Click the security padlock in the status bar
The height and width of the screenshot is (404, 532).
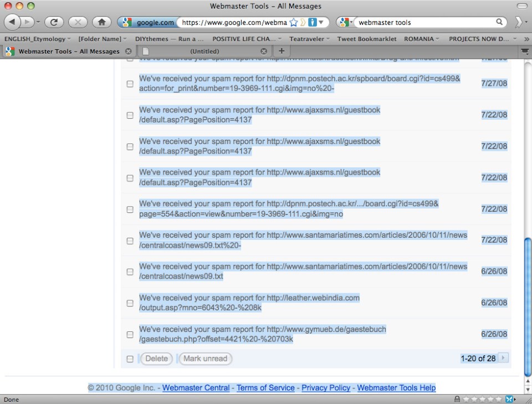click(457, 399)
